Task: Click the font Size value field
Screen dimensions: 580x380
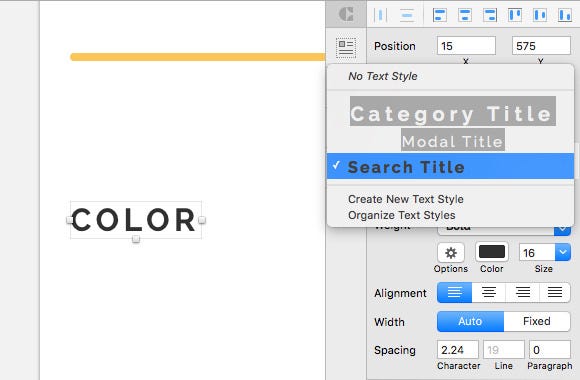Action: (537, 253)
